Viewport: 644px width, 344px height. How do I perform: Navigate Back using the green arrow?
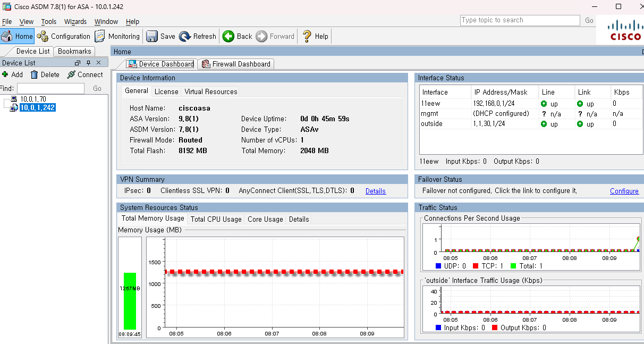pyautogui.click(x=238, y=36)
